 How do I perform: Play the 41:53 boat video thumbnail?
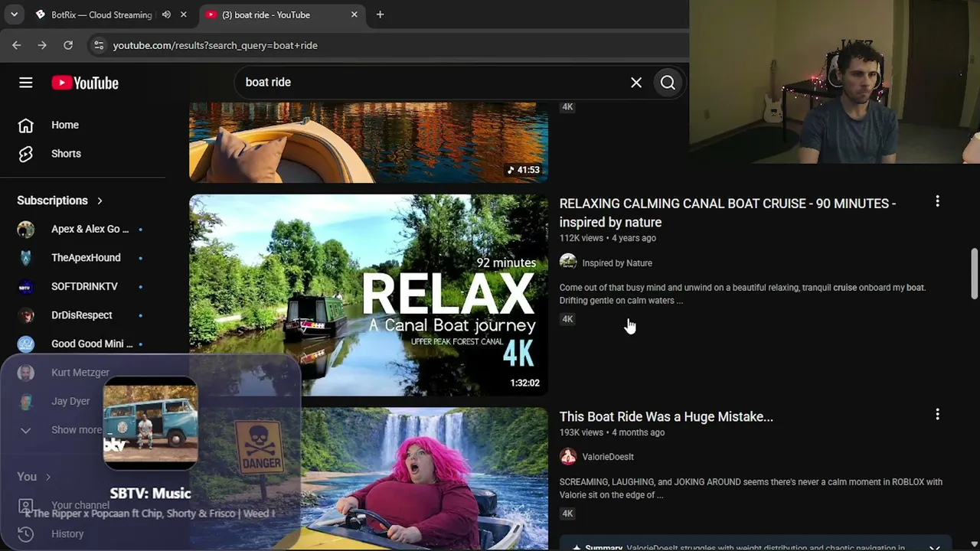point(368,142)
